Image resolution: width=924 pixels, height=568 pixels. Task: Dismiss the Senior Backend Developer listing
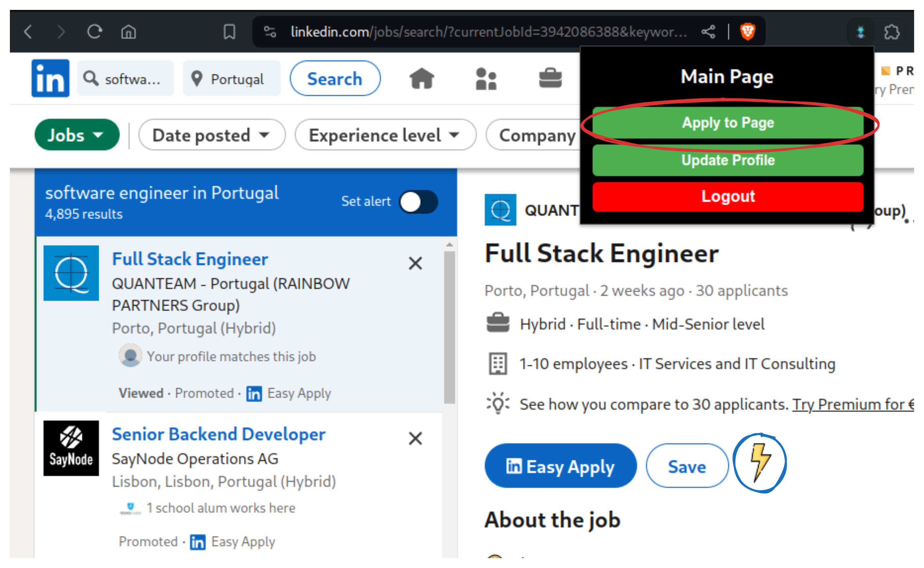tap(415, 438)
